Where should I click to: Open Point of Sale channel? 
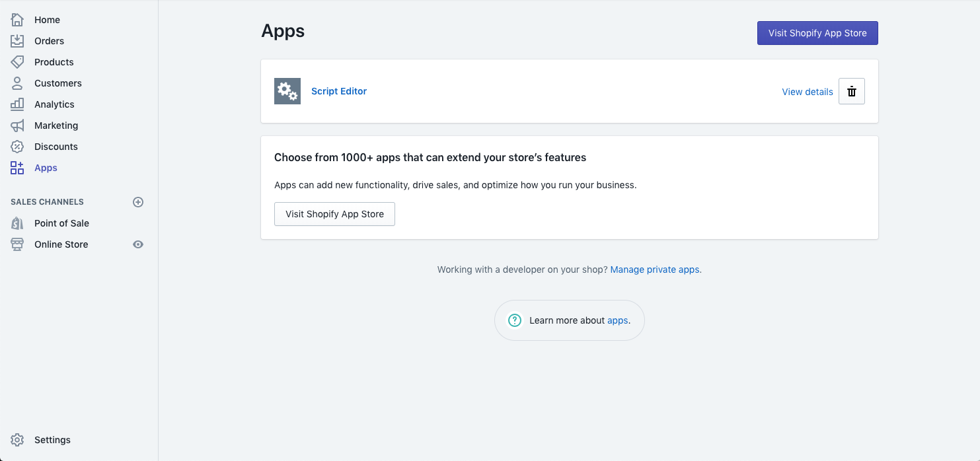61,223
